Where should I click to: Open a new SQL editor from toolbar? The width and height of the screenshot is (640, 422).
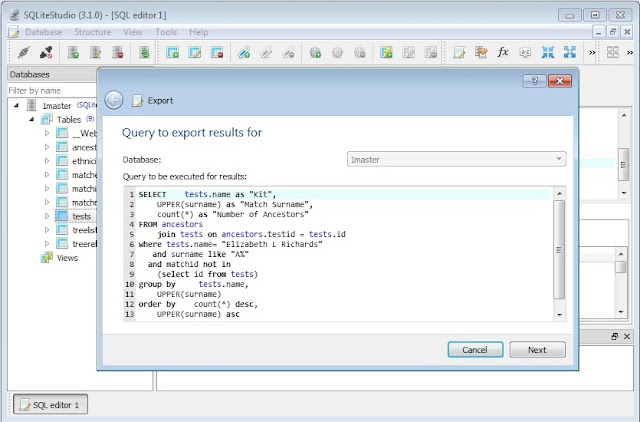click(459, 52)
